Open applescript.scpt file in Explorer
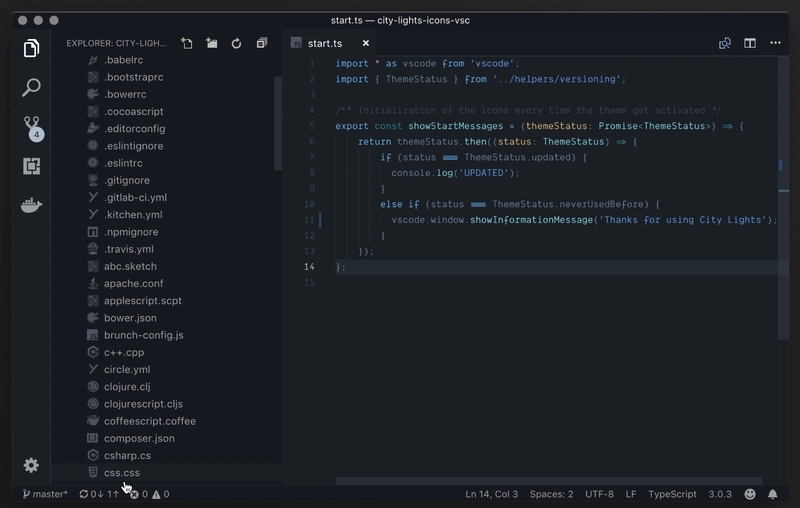Screen dimensions: 800x508 point(166,301)
